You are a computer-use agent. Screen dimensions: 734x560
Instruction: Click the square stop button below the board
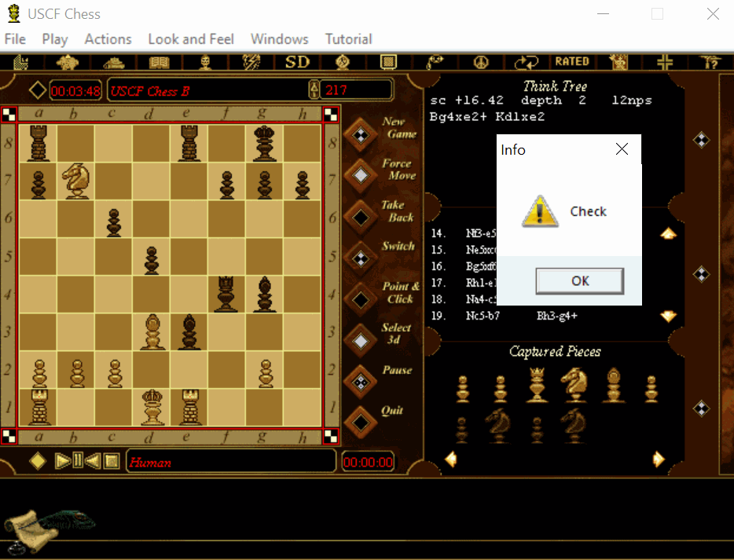pyautogui.click(x=112, y=461)
